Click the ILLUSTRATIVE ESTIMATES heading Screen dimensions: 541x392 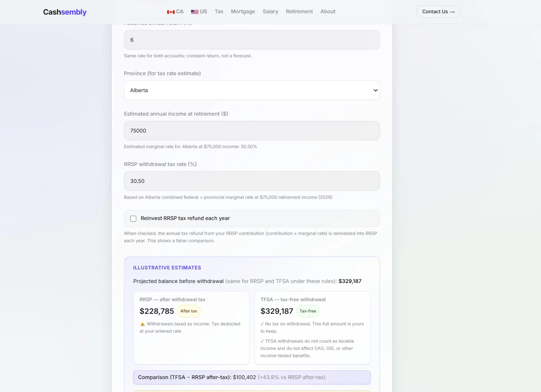pos(167,268)
